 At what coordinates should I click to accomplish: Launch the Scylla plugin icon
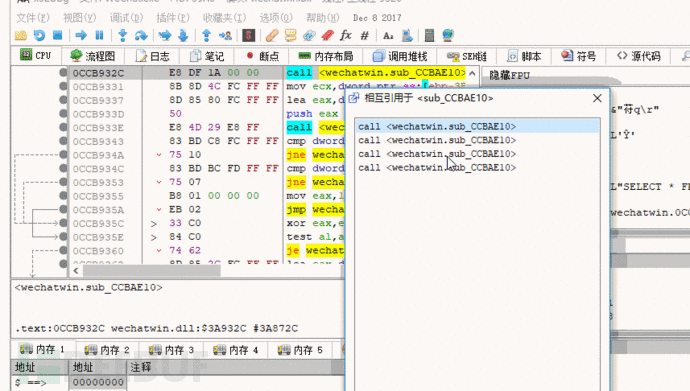(x=249, y=35)
